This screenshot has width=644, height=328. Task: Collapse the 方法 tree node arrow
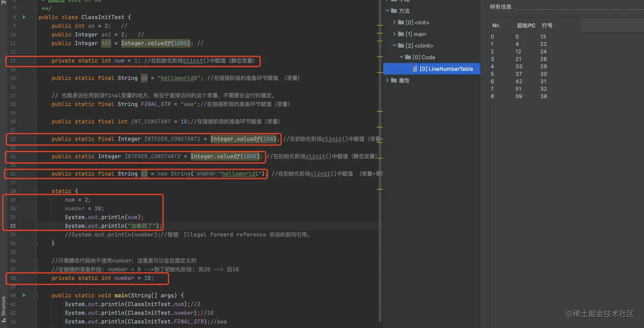click(x=387, y=11)
